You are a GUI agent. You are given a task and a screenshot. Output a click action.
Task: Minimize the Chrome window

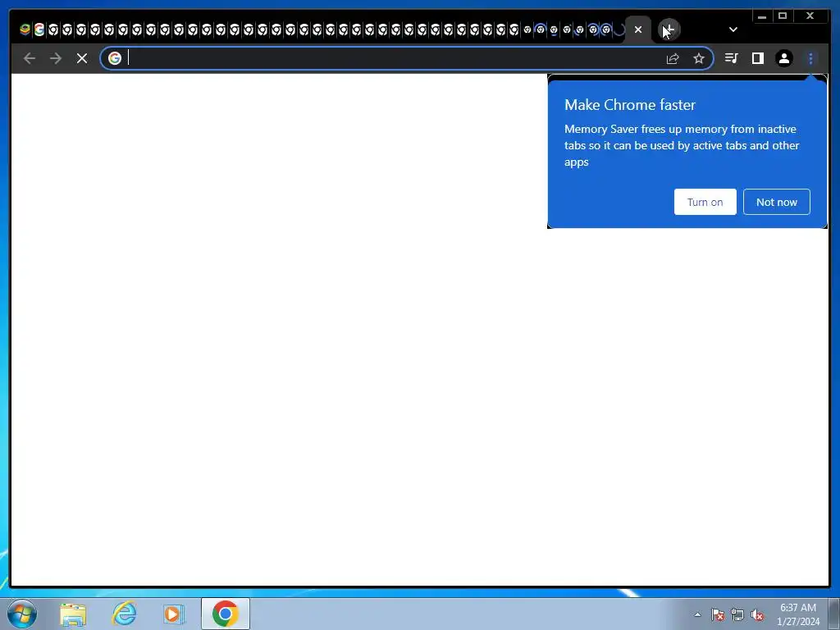[762, 16]
